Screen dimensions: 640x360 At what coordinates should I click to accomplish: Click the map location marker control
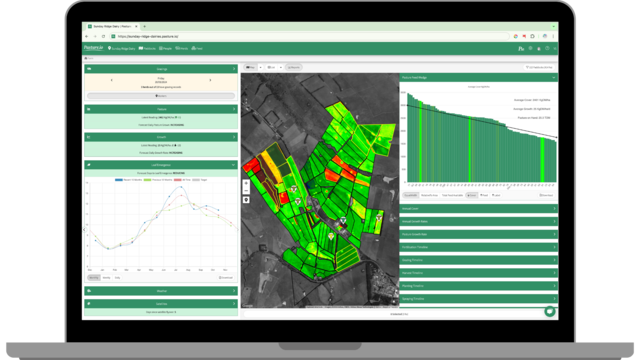pyautogui.click(x=246, y=200)
